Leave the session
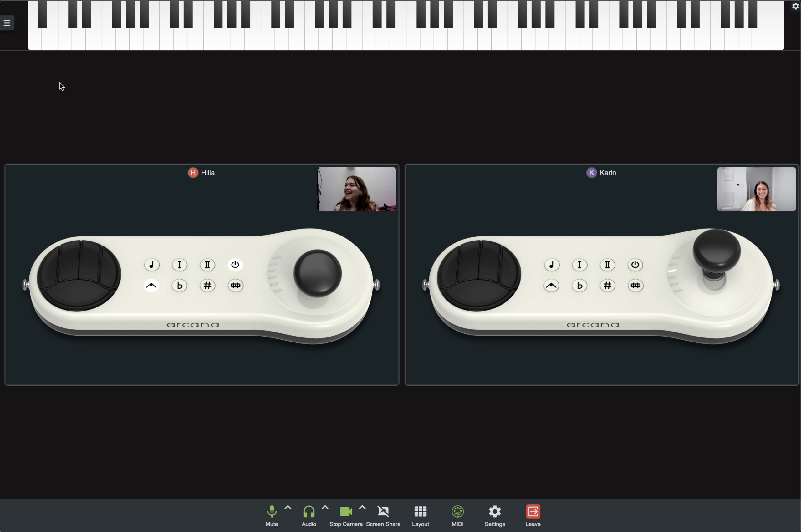Screen dimensions: 801x532 (532, 512)
